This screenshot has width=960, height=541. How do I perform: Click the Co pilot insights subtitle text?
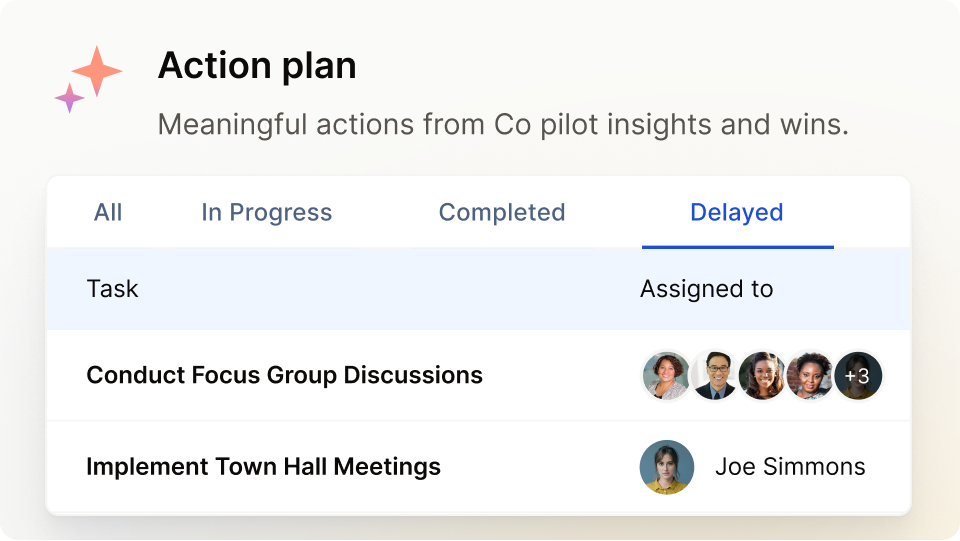(503, 125)
